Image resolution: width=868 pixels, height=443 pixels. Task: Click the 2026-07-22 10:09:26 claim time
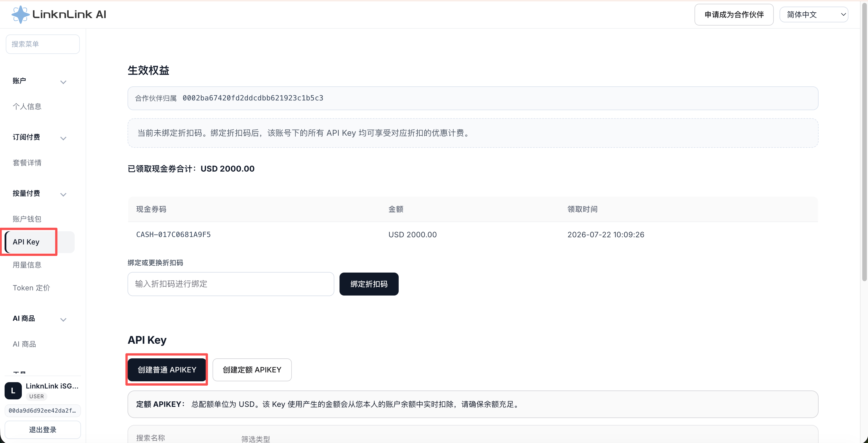pos(605,235)
